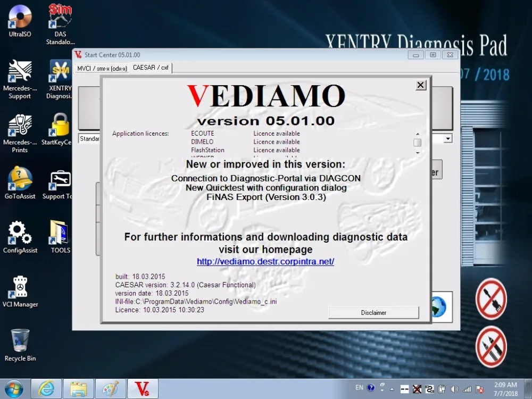Open Internet Explorer from taskbar
This screenshot has width=532, height=399.
click(x=46, y=389)
